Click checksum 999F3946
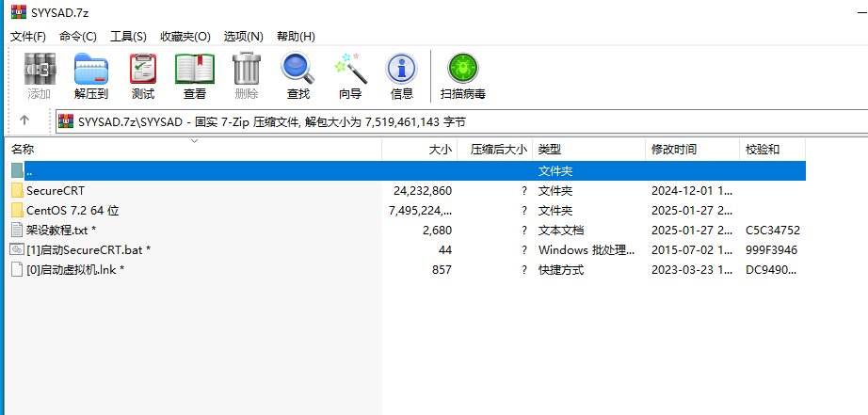The height and width of the screenshot is (415, 868). click(772, 250)
